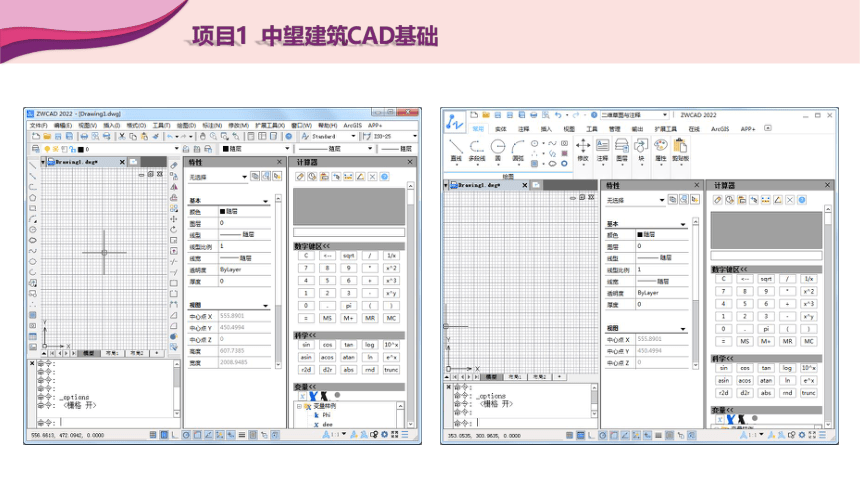
Task: Toggle Ortho mode in classic window status bar
Action: coord(175,435)
